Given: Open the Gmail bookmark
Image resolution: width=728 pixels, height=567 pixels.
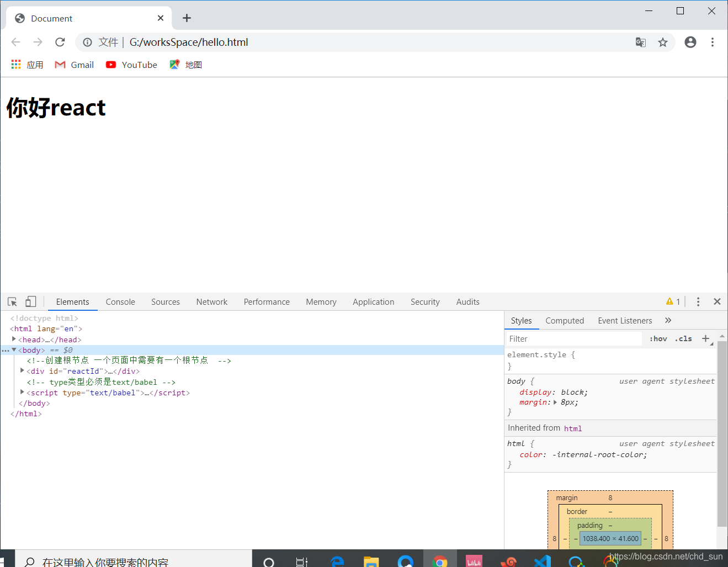Looking at the screenshot, I should pyautogui.click(x=75, y=65).
